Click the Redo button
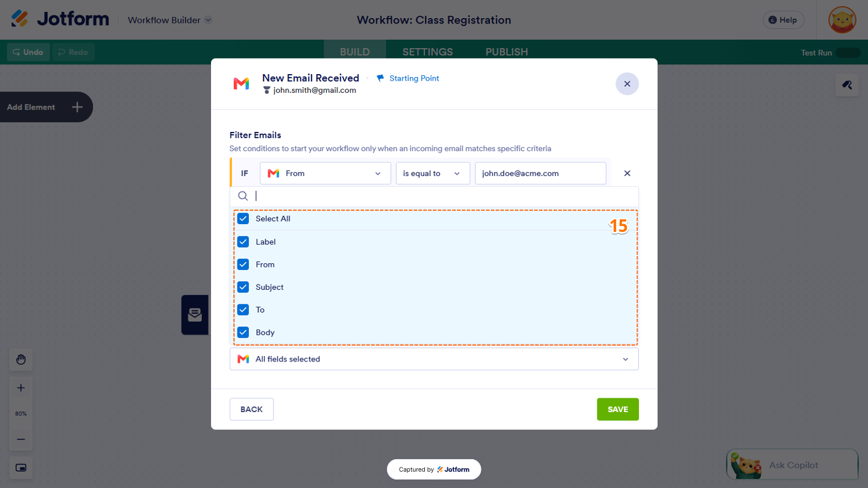 point(73,52)
